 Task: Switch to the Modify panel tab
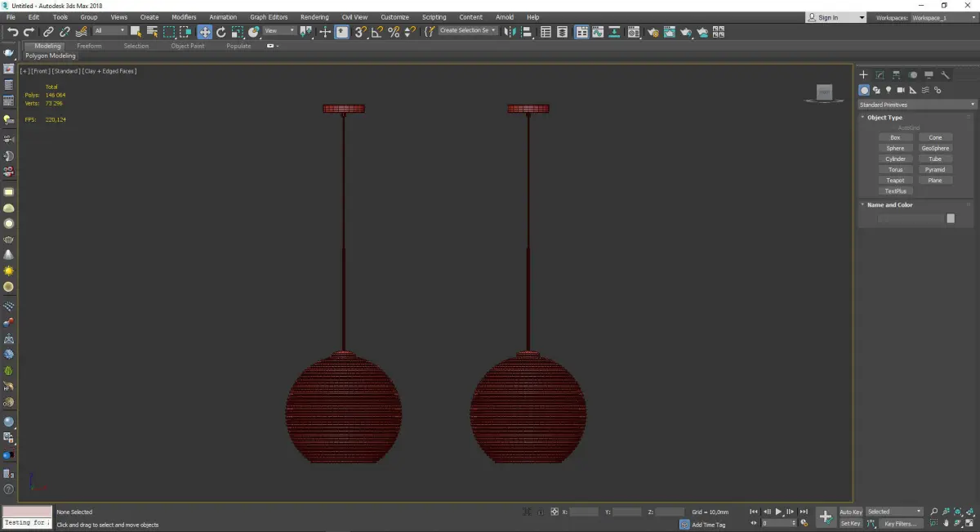pyautogui.click(x=880, y=74)
